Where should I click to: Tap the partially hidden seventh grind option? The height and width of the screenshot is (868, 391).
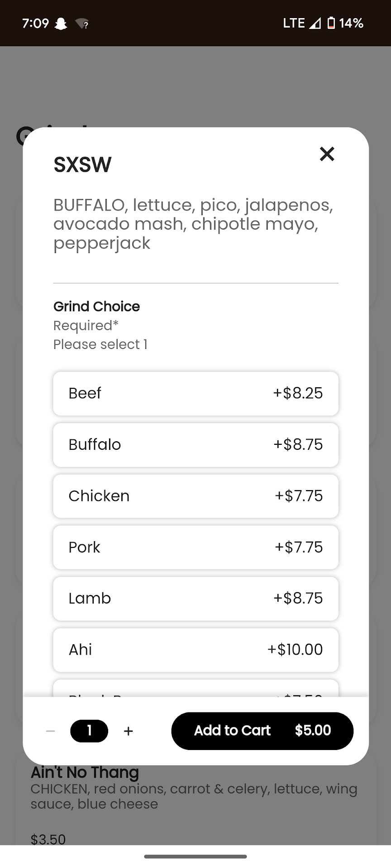tap(195, 689)
